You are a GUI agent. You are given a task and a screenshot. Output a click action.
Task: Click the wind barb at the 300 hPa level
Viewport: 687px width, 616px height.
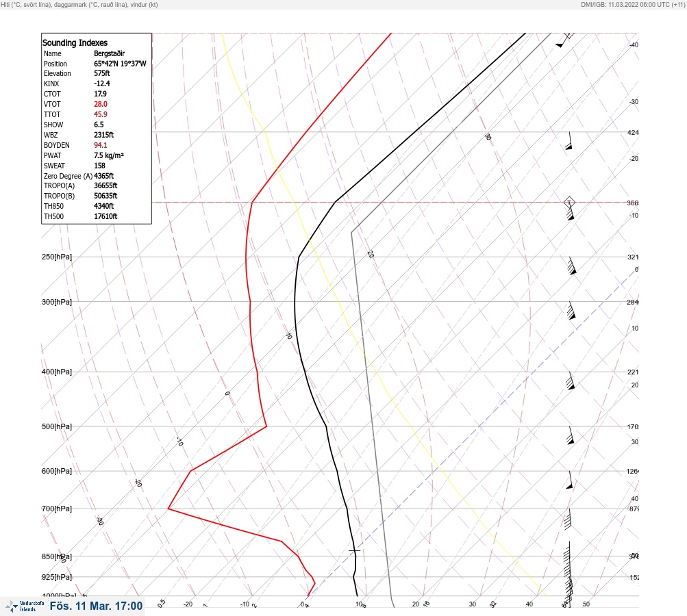(x=571, y=310)
